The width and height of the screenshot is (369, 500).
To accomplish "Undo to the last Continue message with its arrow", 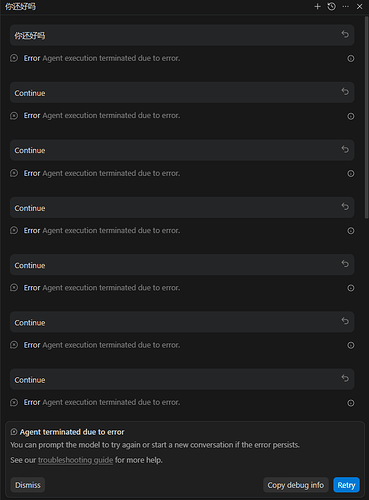I will (345, 378).
